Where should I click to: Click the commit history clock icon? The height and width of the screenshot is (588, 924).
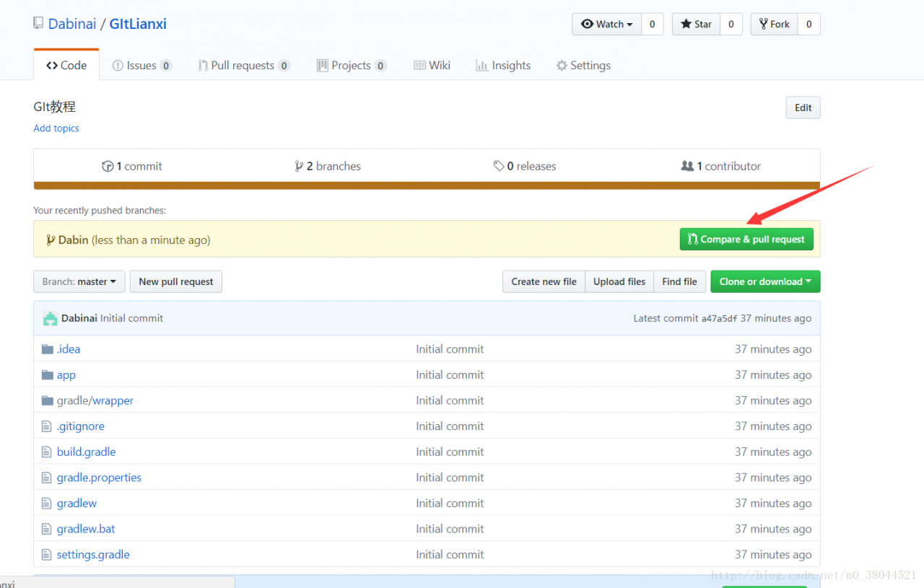pyautogui.click(x=108, y=166)
